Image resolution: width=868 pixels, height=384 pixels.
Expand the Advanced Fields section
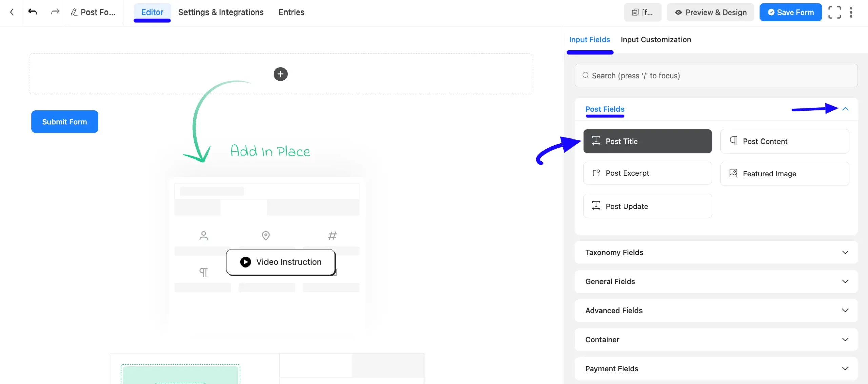pyautogui.click(x=716, y=311)
